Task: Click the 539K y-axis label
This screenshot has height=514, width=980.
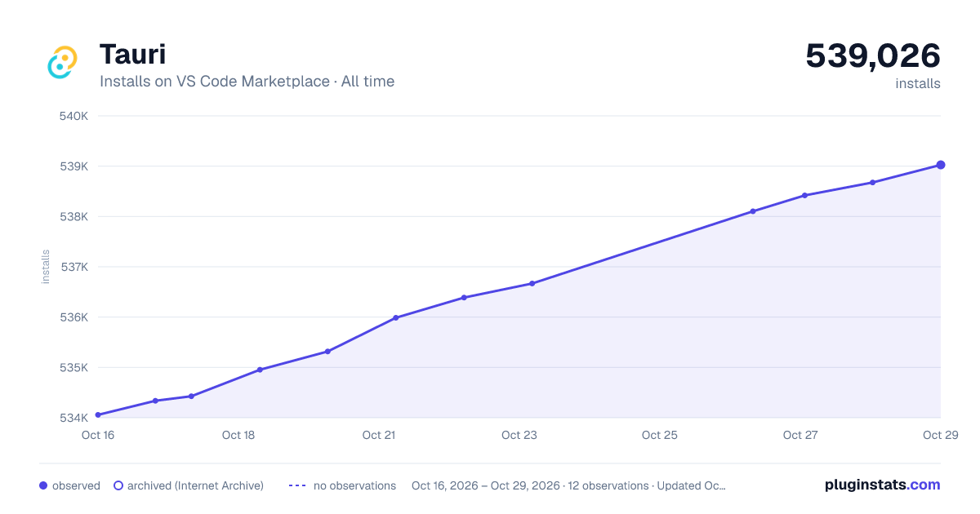Action: click(73, 166)
